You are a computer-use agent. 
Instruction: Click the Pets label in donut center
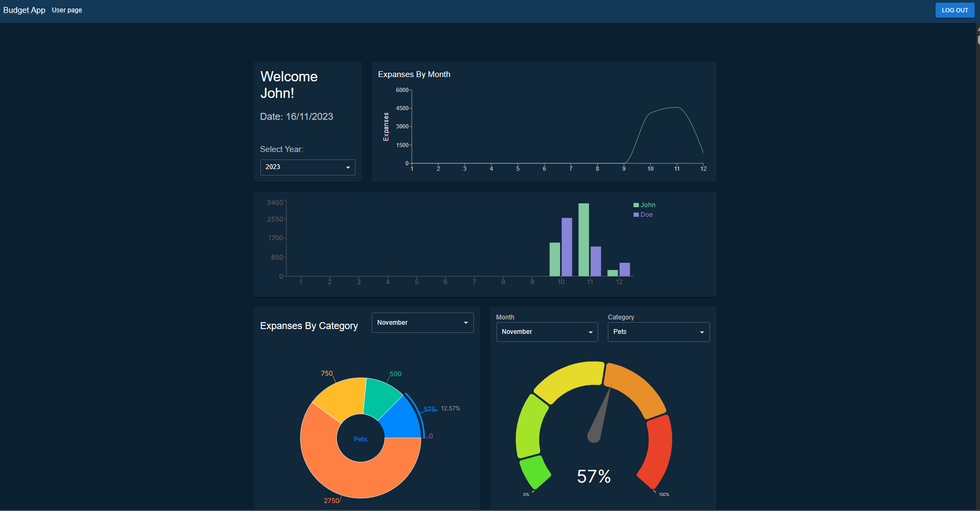click(x=360, y=439)
